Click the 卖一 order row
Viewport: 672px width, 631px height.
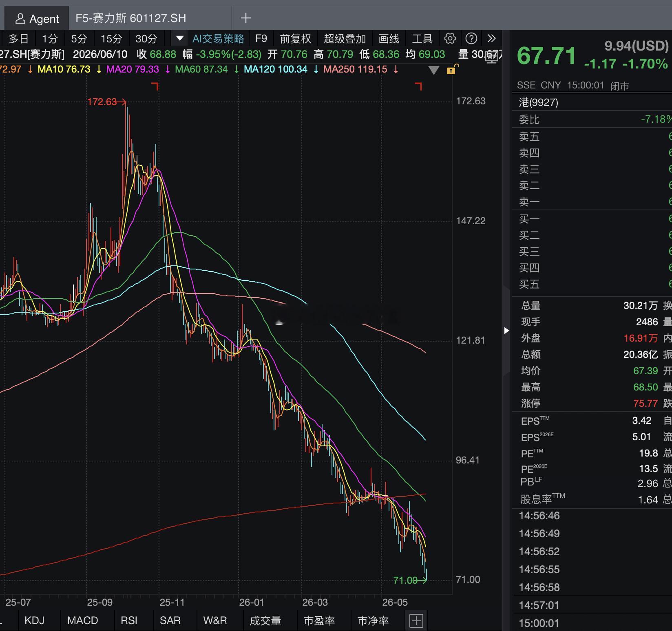[x=592, y=202]
